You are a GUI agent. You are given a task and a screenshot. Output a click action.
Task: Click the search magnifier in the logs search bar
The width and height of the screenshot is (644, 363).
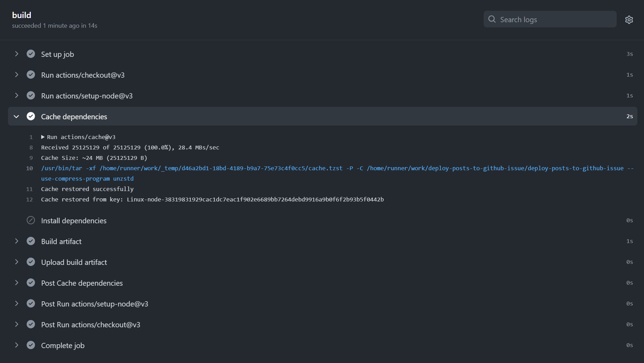pyautogui.click(x=492, y=19)
